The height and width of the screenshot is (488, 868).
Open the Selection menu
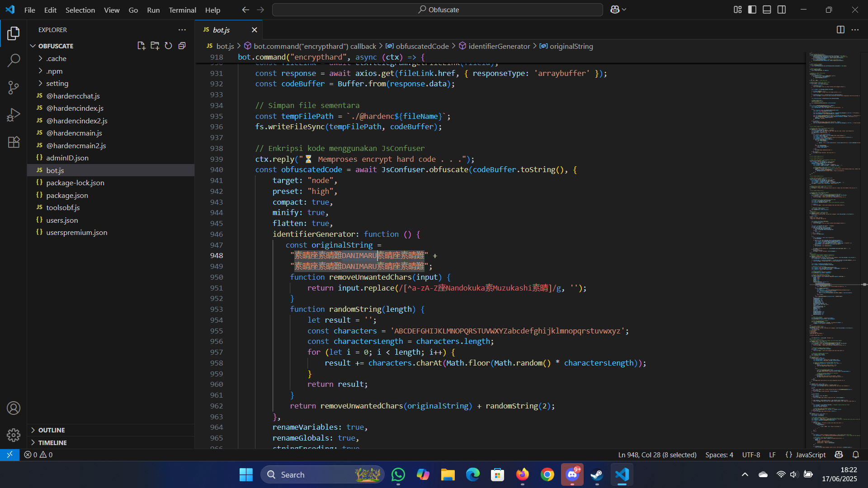pyautogui.click(x=80, y=10)
